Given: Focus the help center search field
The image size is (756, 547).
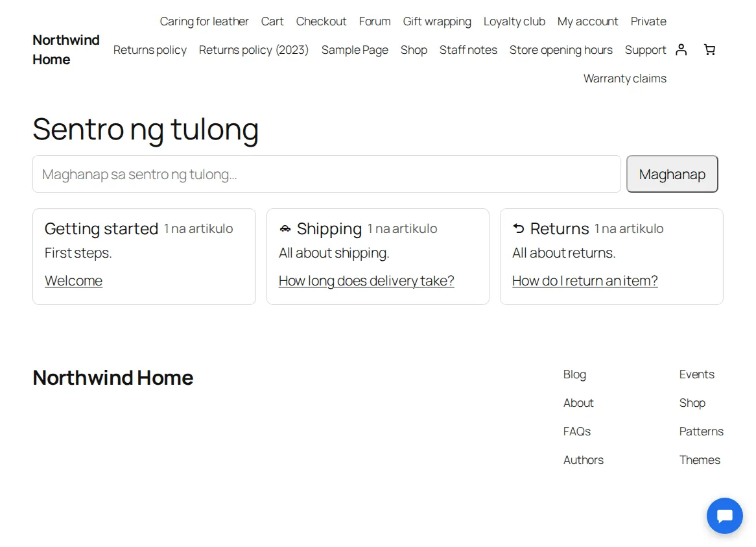Looking at the screenshot, I should pyautogui.click(x=326, y=174).
